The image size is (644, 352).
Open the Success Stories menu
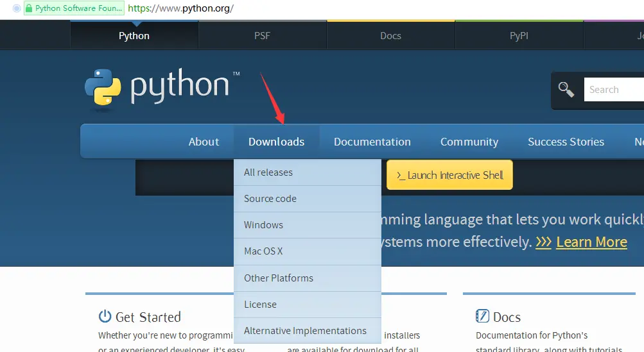pos(566,142)
